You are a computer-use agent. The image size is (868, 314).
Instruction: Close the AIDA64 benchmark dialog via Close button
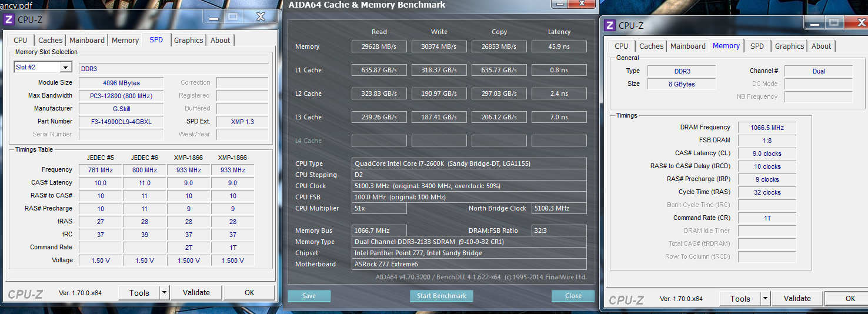tap(573, 296)
